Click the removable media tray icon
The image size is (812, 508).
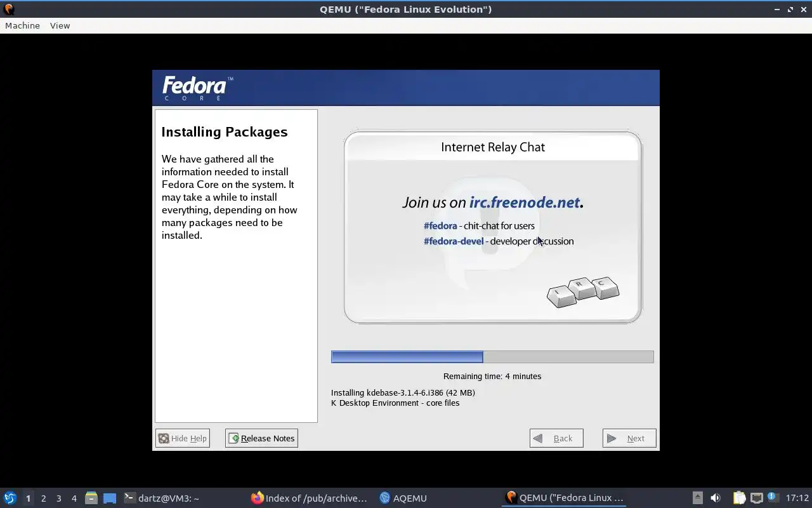click(x=697, y=498)
